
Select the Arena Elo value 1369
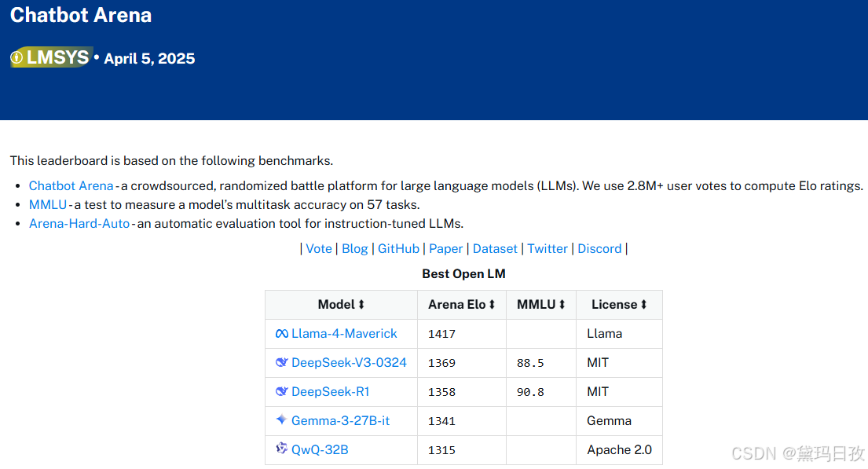coord(441,363)
